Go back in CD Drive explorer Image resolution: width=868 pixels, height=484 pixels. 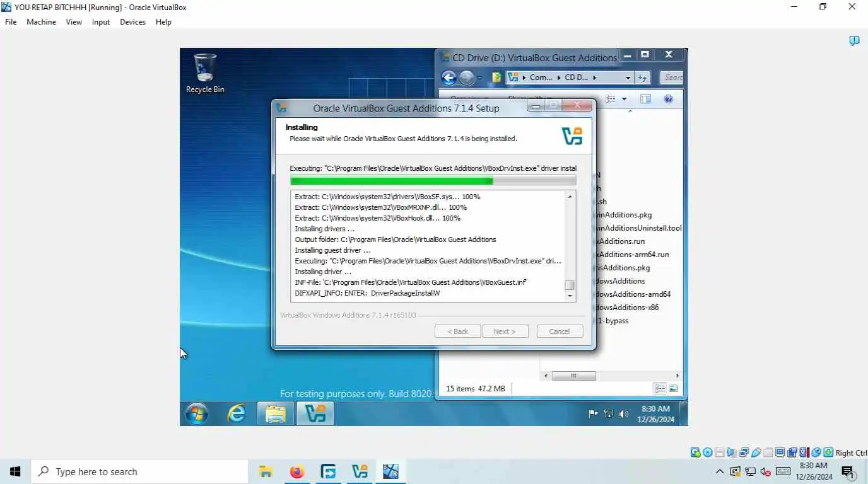pos(449,78)
